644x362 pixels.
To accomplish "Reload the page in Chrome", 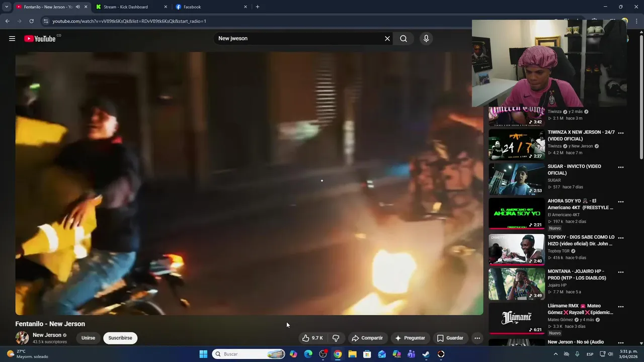I will pyautogui.click(x=31, y=21).
